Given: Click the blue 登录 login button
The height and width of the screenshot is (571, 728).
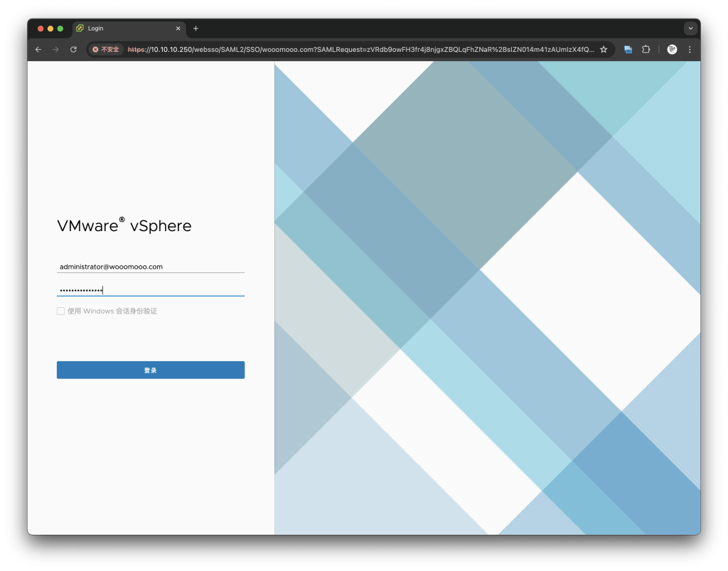Looking at the screenshot, I should tap(151, 370).
